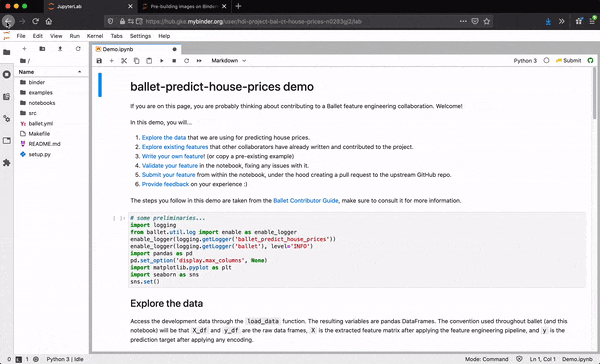Open the page actions three-dots menu
The height and width of the screenshot is (364, 600).
463,21
